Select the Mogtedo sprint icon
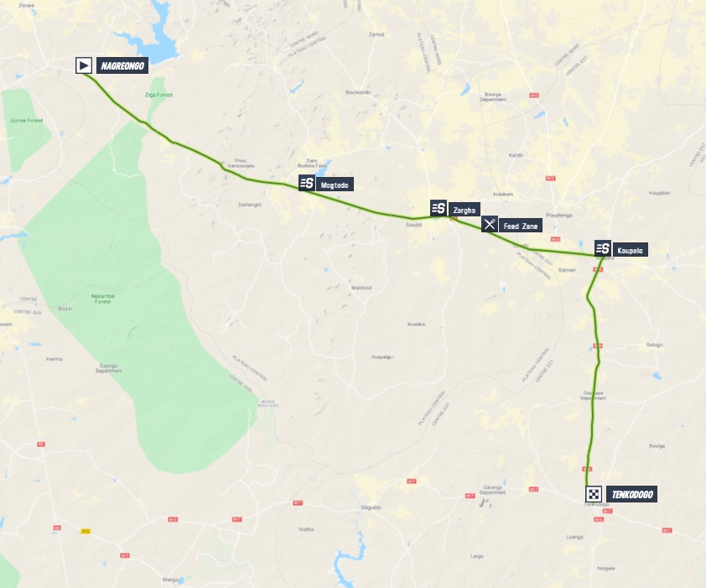This screenshot has height=588, width=706. coord(307,184)
